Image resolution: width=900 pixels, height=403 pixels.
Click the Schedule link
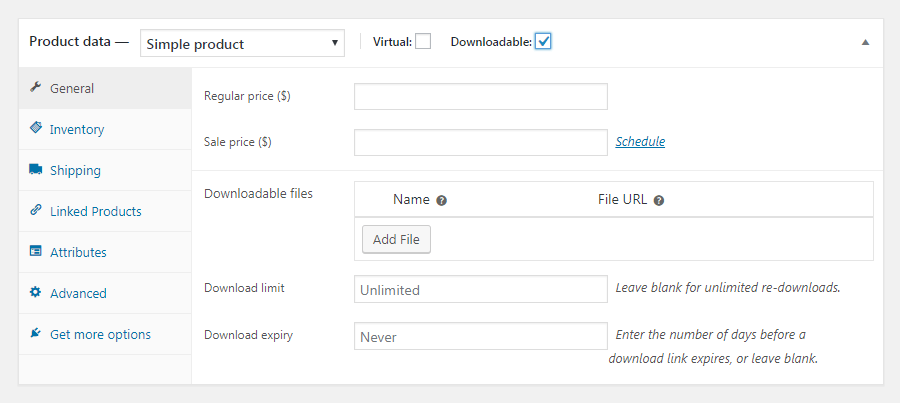pos(640,142)
